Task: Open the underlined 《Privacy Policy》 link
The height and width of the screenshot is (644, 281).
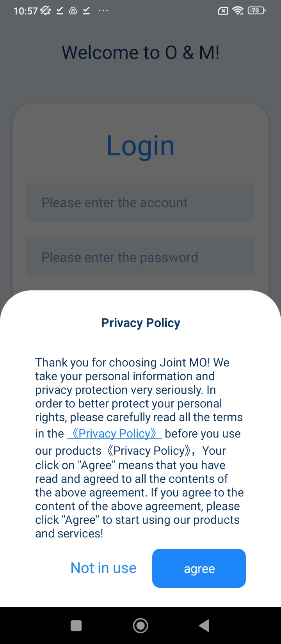Action: (114, 434)
